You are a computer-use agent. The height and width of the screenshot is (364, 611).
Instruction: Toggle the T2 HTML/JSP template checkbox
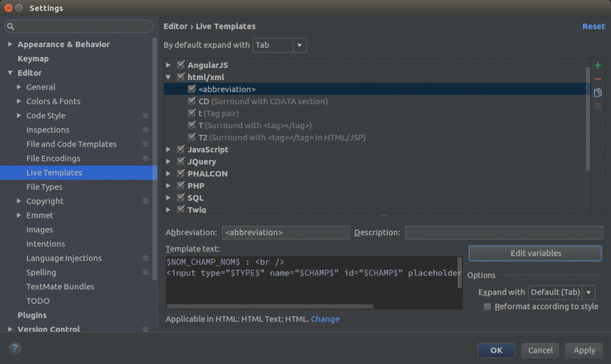192,137
